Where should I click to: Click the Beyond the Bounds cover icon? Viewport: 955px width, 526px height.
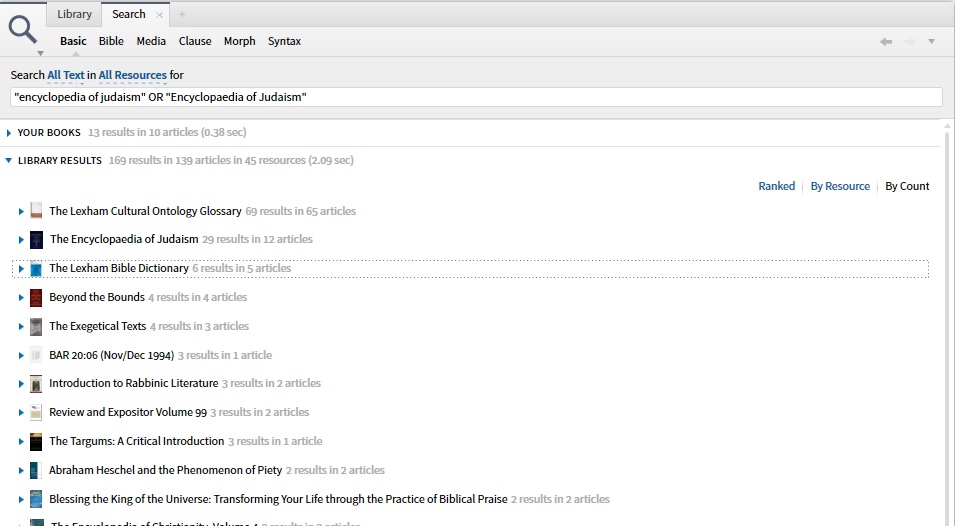tap(37, 297)
